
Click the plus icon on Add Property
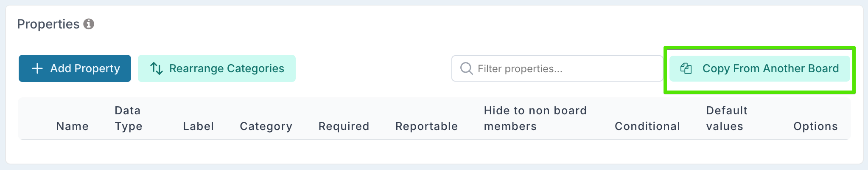pyautogui.click(x=37, y=68)
